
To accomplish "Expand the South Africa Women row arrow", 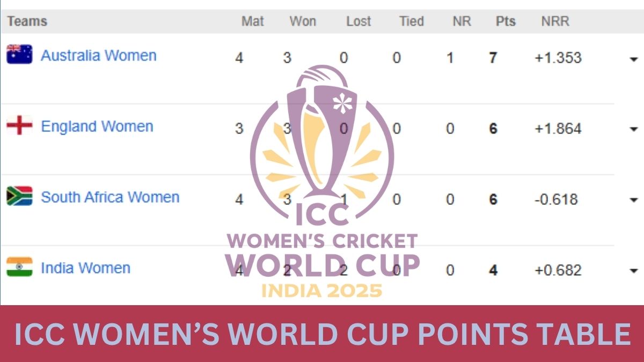I will (x=634, y=200).
